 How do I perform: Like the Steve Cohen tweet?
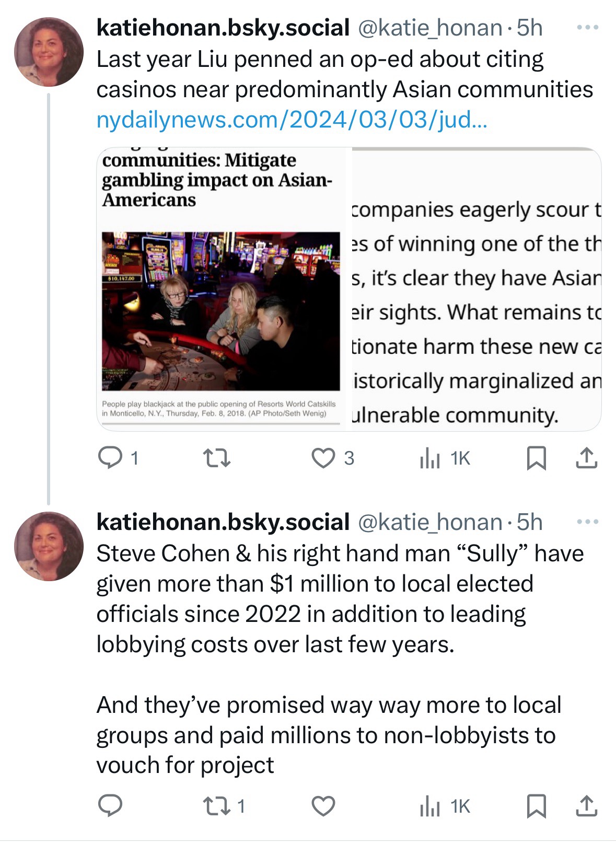click(323, 806)
